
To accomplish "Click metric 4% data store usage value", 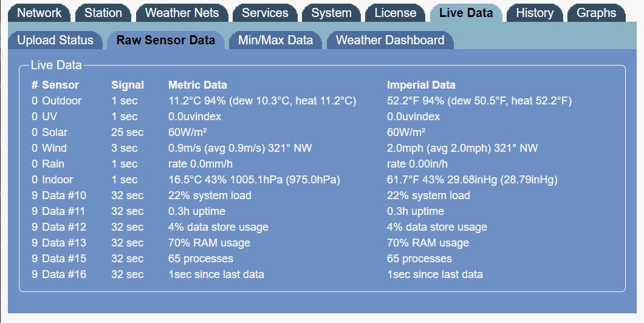I will [x=218, y=227].
